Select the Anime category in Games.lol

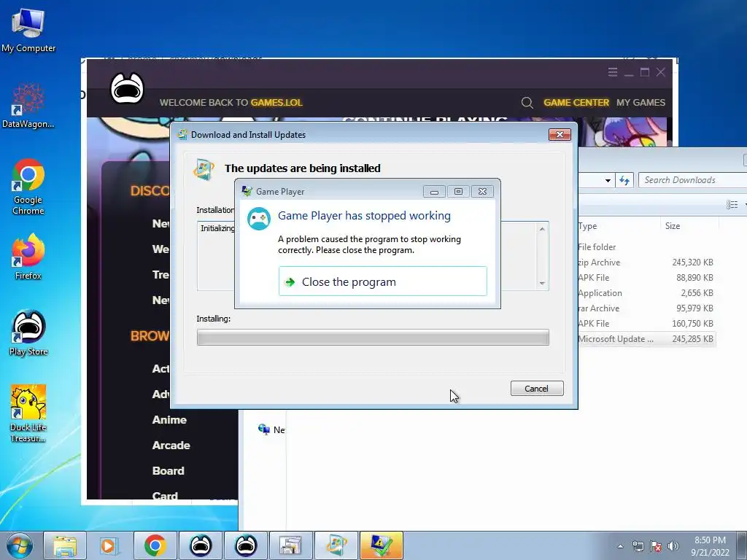point(169,420)
